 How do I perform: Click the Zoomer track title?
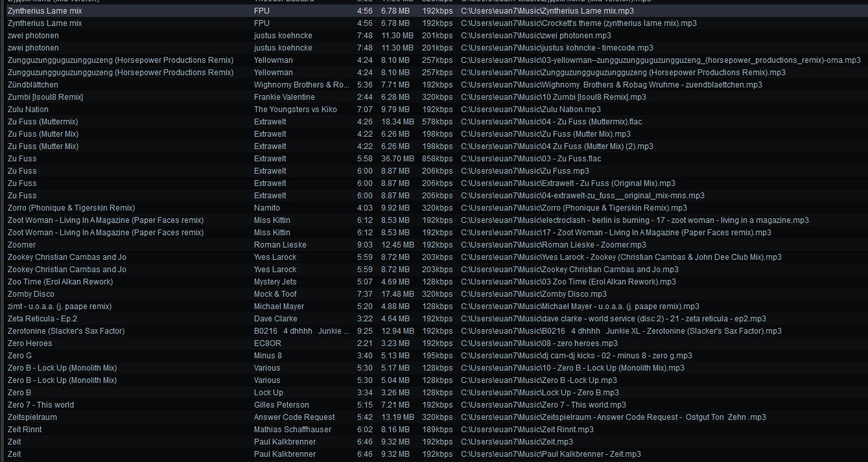[x=22, y=245]
